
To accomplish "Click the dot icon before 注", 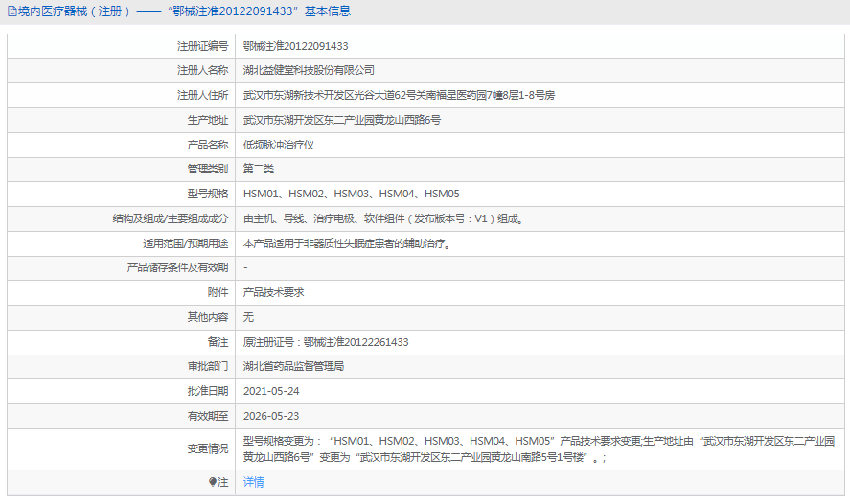I will 213,482.
